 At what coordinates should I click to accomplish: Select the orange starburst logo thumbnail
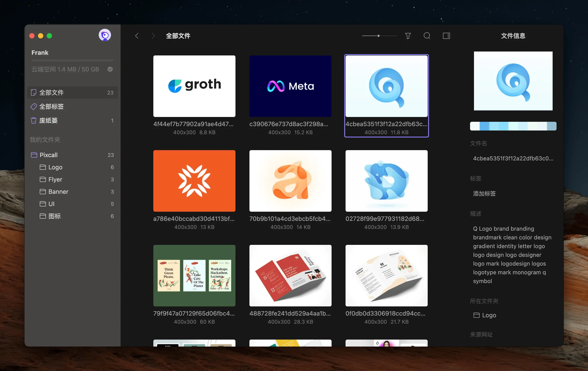(194, 181)
